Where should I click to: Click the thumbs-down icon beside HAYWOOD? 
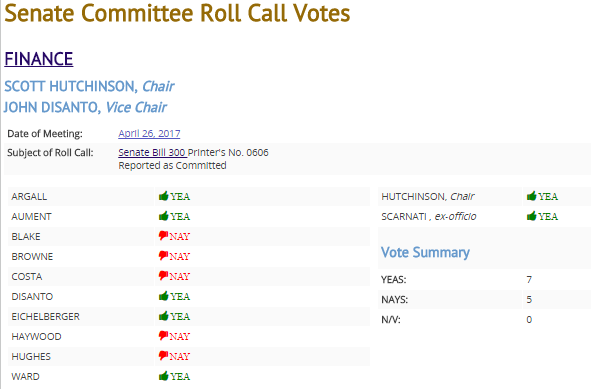(x=163, y=336)
